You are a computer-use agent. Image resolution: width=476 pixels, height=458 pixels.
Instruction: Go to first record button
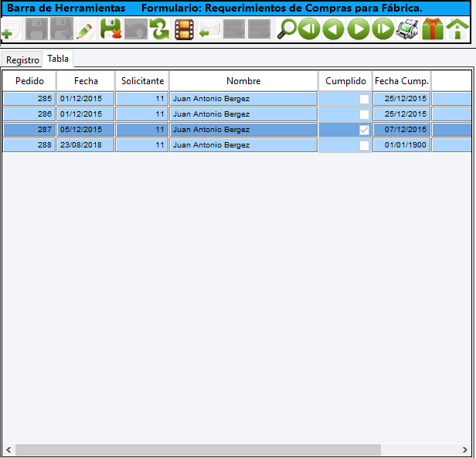click(x=309, y=29)
